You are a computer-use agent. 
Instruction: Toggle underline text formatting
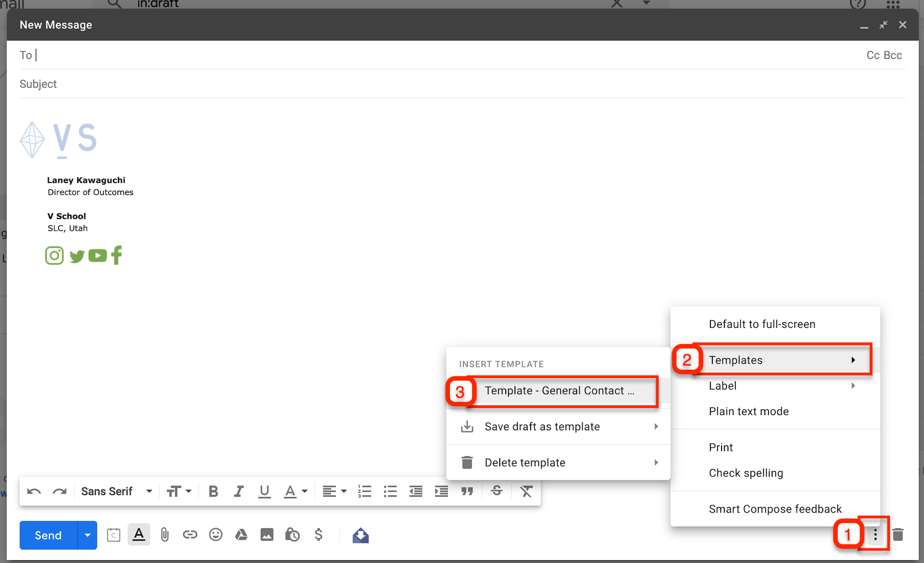coord(264,491)
